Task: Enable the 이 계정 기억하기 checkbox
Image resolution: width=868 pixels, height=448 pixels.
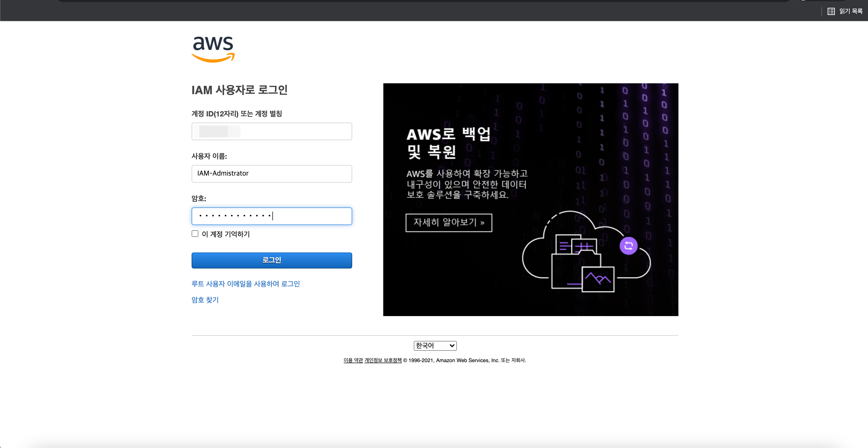Action: (195, 234)
